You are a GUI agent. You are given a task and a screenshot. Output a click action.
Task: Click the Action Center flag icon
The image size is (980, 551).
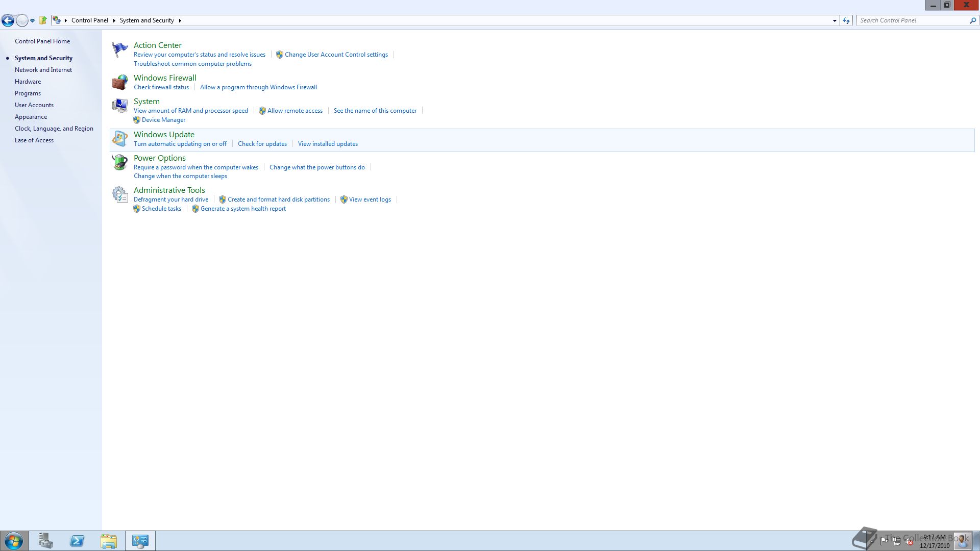(119, 49)
